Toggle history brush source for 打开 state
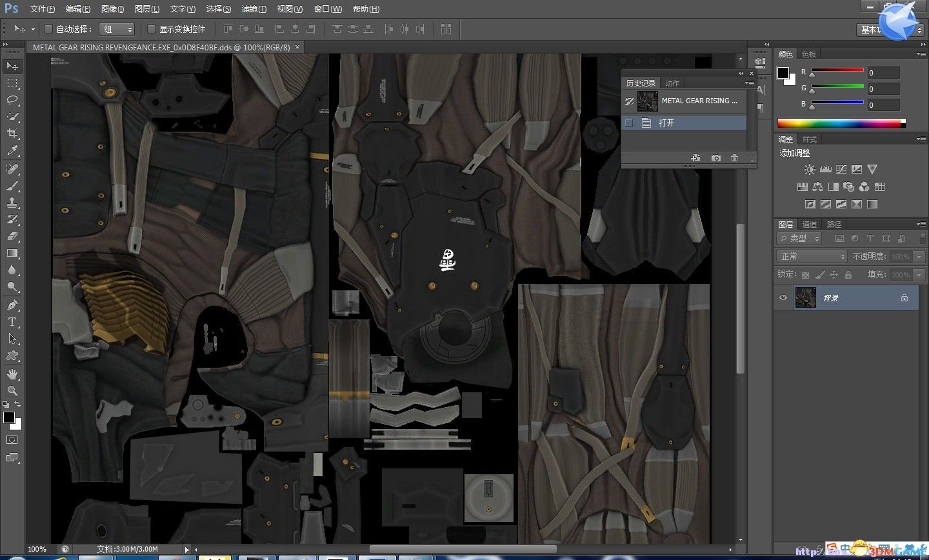 coord(629,123)
